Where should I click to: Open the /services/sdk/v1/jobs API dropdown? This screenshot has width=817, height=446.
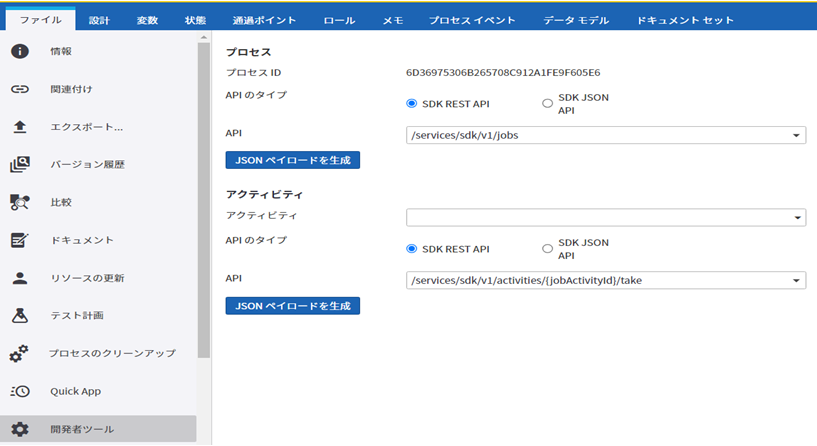tap(606, 135)
